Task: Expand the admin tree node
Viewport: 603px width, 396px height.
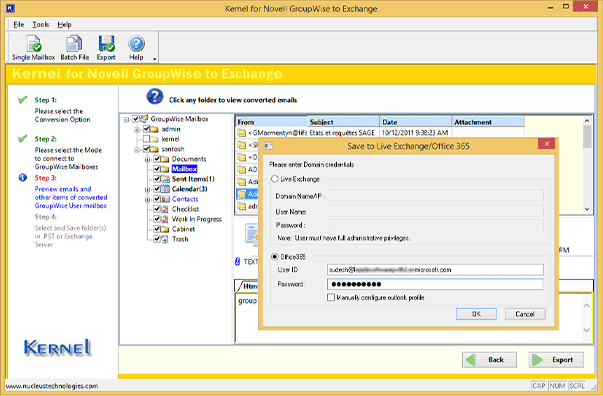Action: pos(137,130)
